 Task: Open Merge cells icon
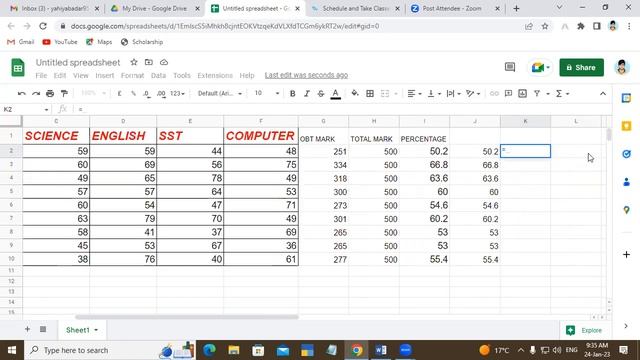384,93
